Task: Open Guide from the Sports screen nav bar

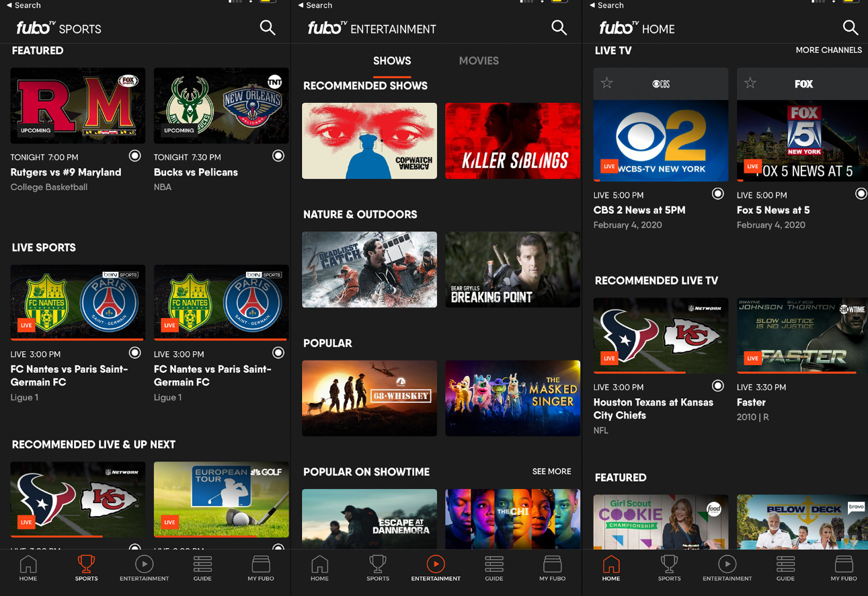Action: coord(202,568)
